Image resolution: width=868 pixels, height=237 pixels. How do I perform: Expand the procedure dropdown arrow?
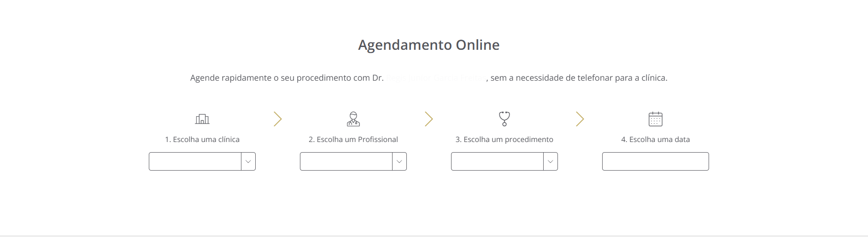point(551,161)
